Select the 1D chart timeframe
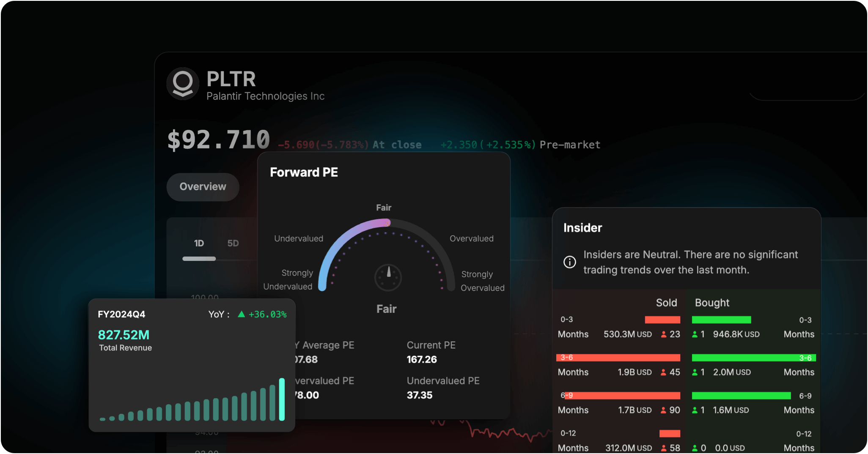This screenshot has height=454, width=868. pos(198,243)
